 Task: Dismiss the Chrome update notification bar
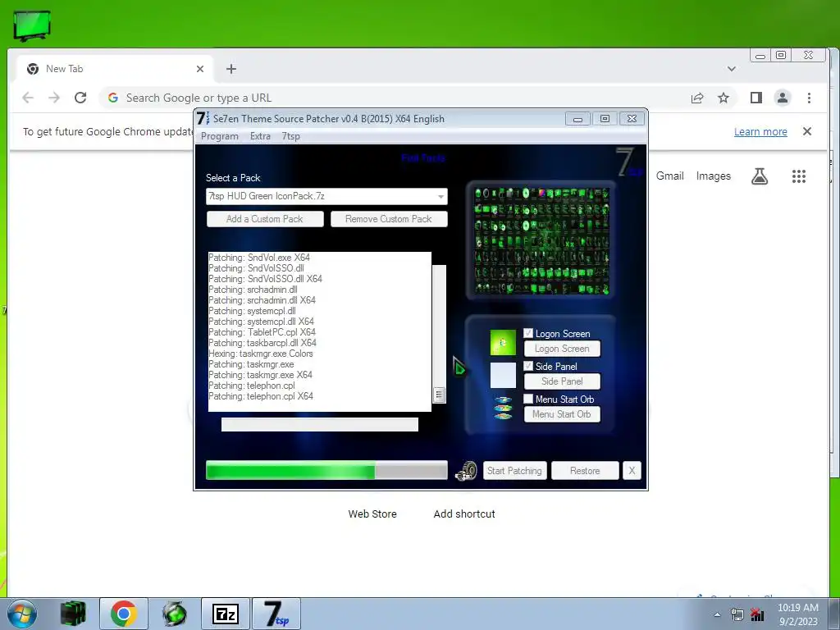(x=807, y=131)
